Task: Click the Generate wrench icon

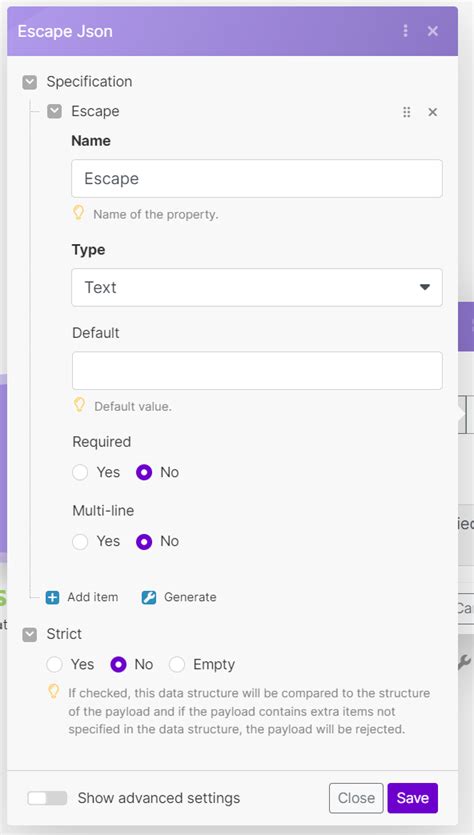Action: pyautogui.click(x=149, y=597)
